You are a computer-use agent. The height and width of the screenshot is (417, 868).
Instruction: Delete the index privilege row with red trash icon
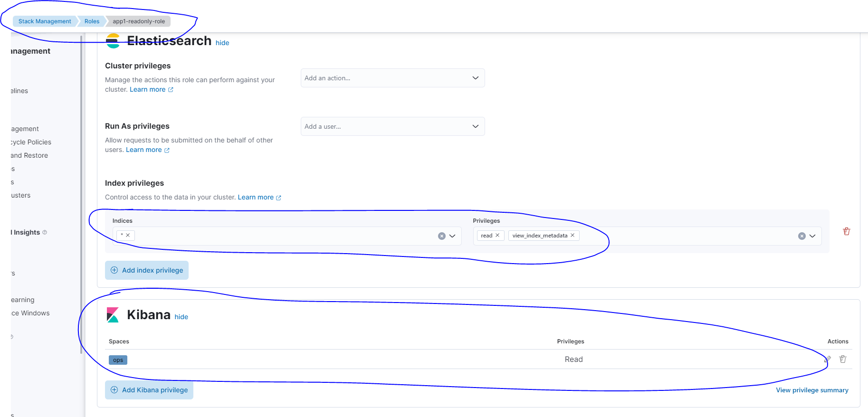(x=846, y=231)
